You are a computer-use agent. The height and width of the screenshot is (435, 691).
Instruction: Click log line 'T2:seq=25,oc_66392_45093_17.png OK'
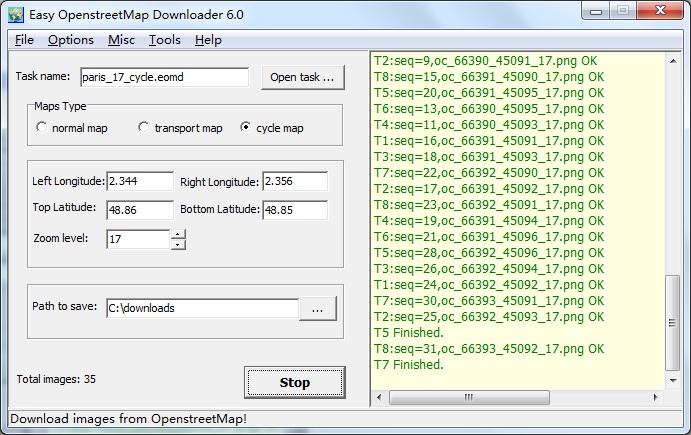(489, 317)
